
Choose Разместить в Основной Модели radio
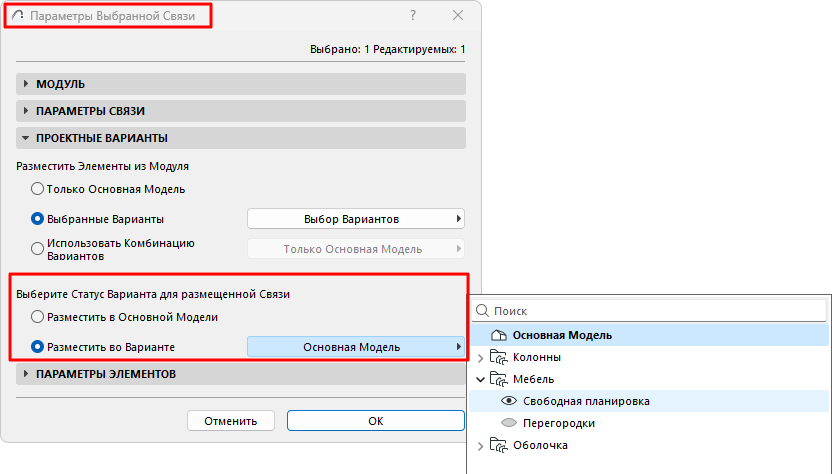pyautogui.click(x=38, y=317)
